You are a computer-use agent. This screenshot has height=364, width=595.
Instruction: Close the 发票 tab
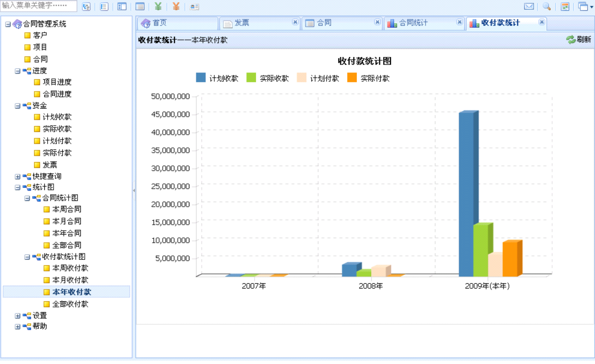(x=295, y=22)
